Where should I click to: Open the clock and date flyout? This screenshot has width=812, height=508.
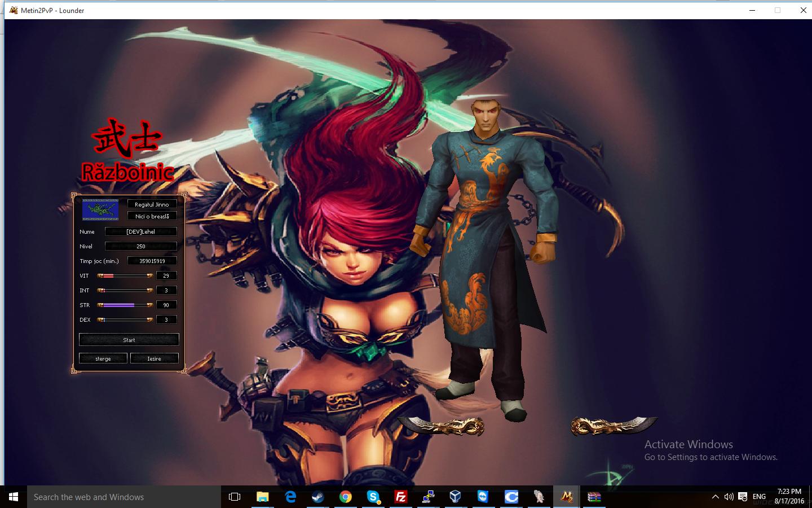(x=789, y=497)
